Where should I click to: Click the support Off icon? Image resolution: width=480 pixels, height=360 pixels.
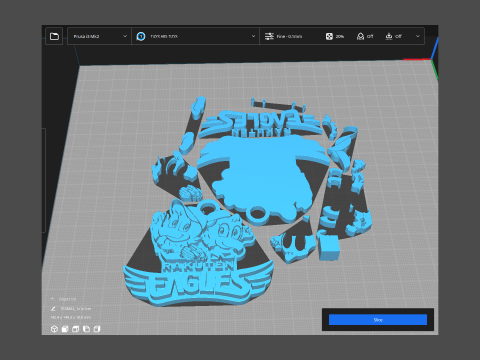tap(360, 36)
